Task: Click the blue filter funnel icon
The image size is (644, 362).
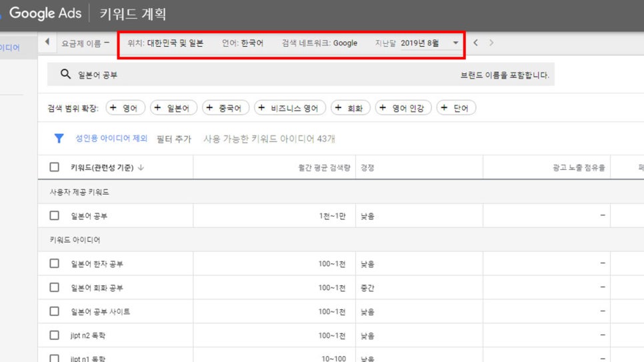Action: coord(59,139)
